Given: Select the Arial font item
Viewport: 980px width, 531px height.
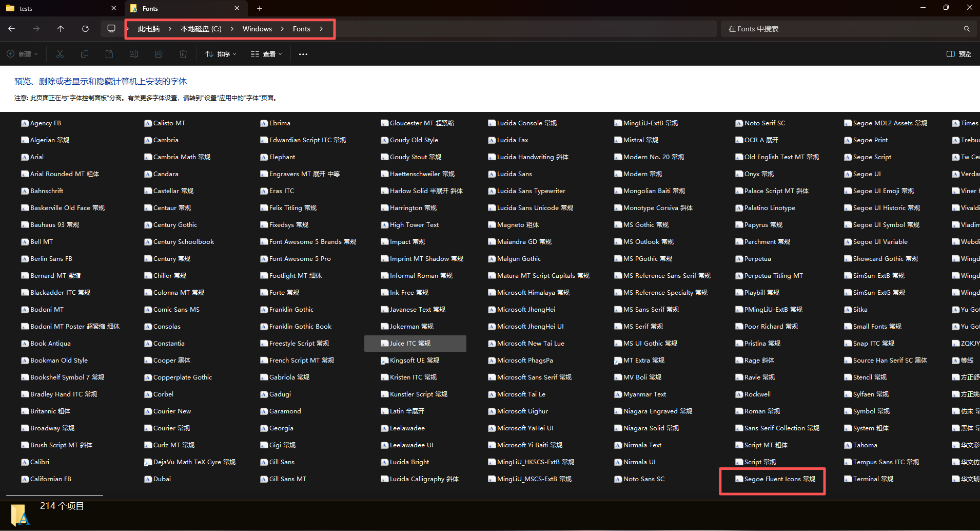Looking at the screenshot, I should (32, 157).
